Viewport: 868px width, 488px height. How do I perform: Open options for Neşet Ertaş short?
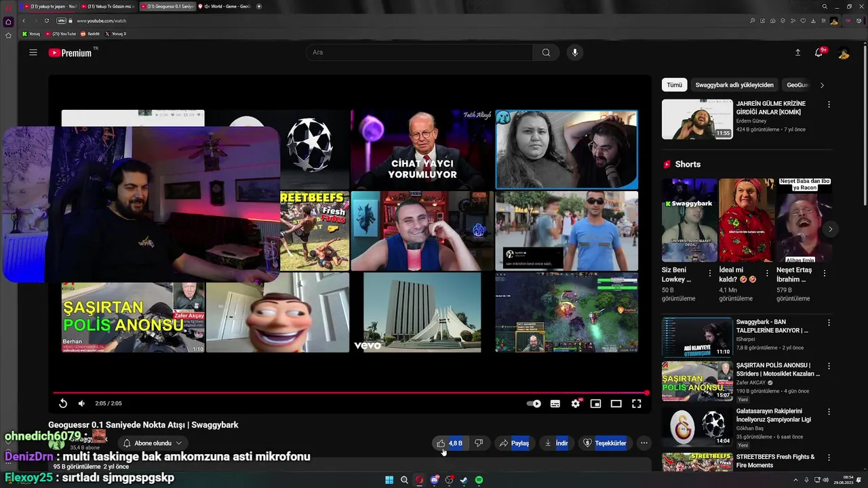825,273
